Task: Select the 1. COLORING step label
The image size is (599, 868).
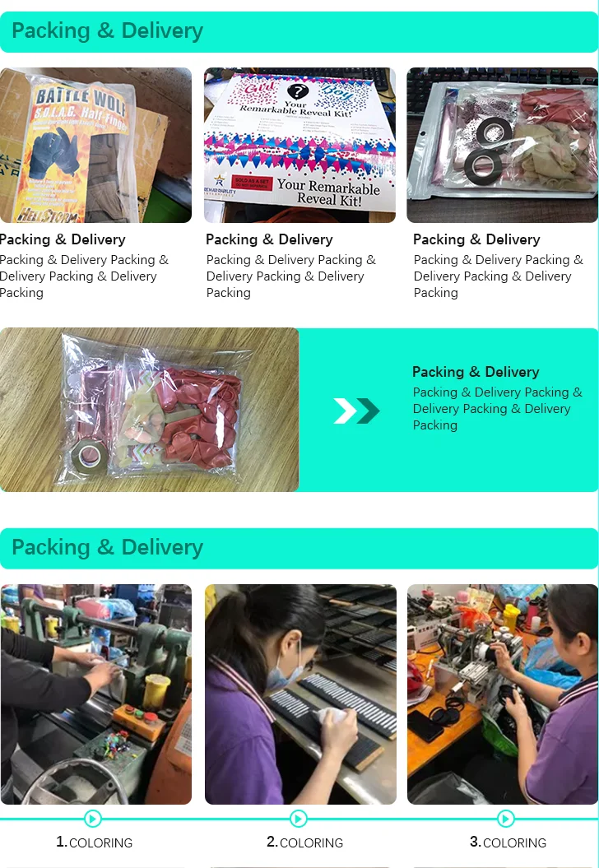Action: [94, 842]
